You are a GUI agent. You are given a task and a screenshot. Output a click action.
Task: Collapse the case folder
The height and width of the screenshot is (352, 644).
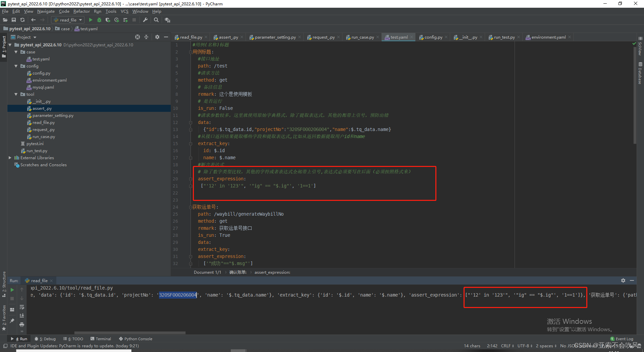pyautogui.click(x=16, y=52)
